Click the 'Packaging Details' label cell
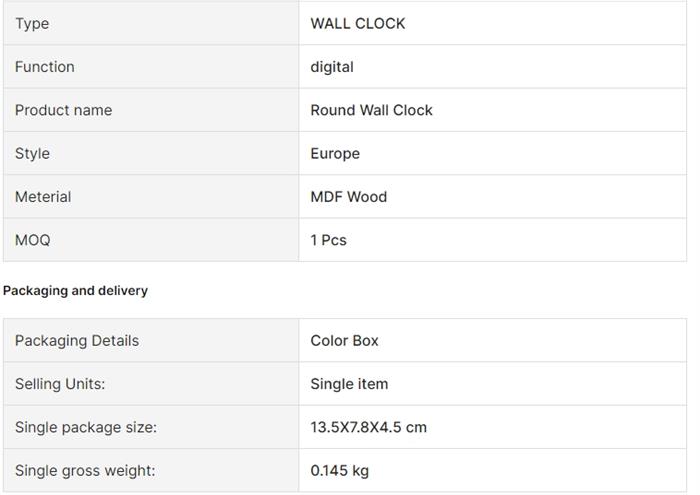 point(77,340)
